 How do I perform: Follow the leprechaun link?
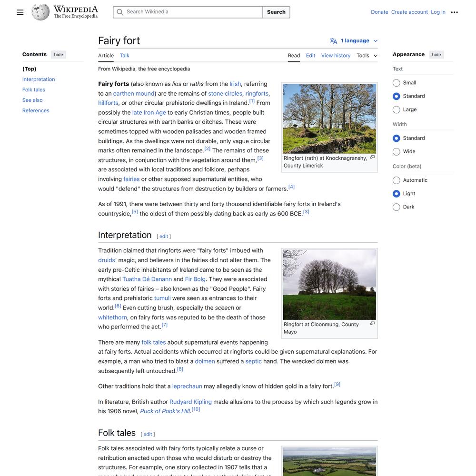coord(187,387)
